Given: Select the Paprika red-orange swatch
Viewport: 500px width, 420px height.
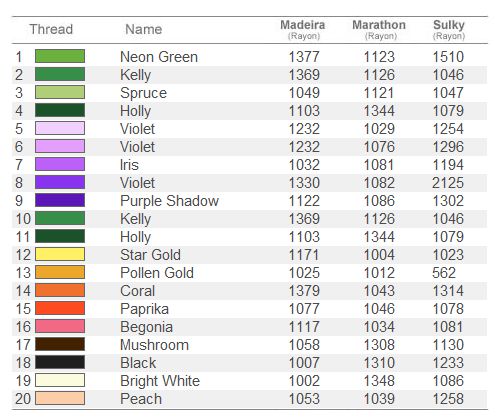Looking at the screenshot, I should (60, 308).
